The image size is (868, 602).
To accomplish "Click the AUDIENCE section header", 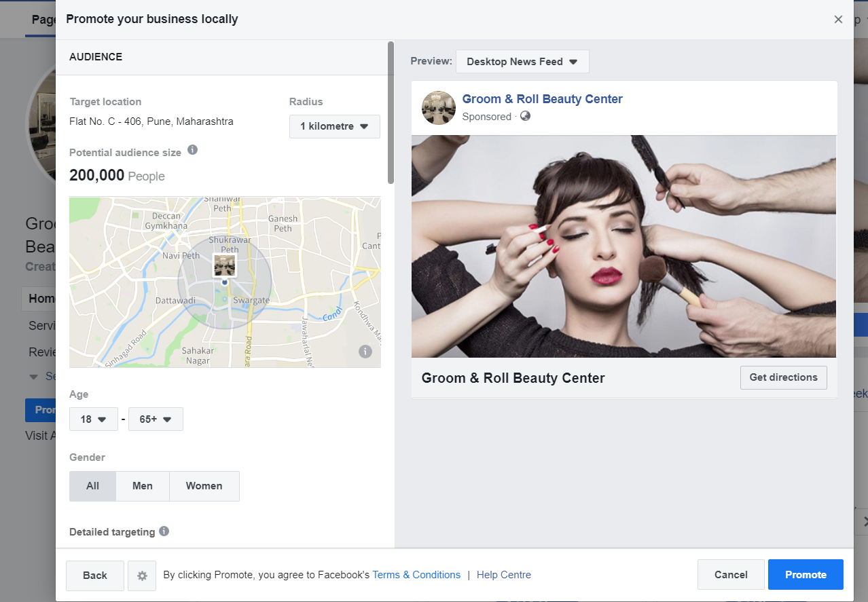I will (96, 57).
